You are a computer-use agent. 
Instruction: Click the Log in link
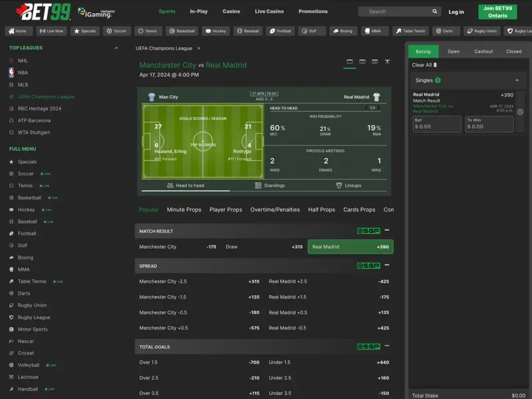coord(456,11)
